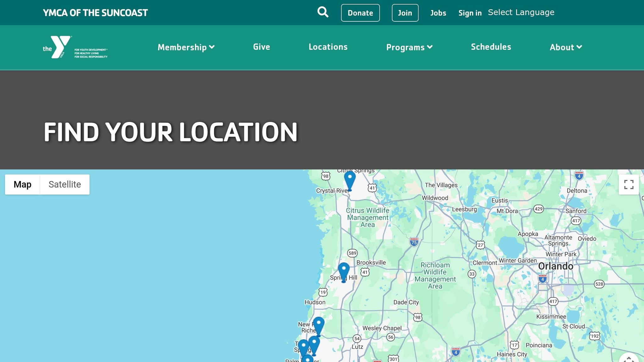Open the Schedules menu item

491,47
